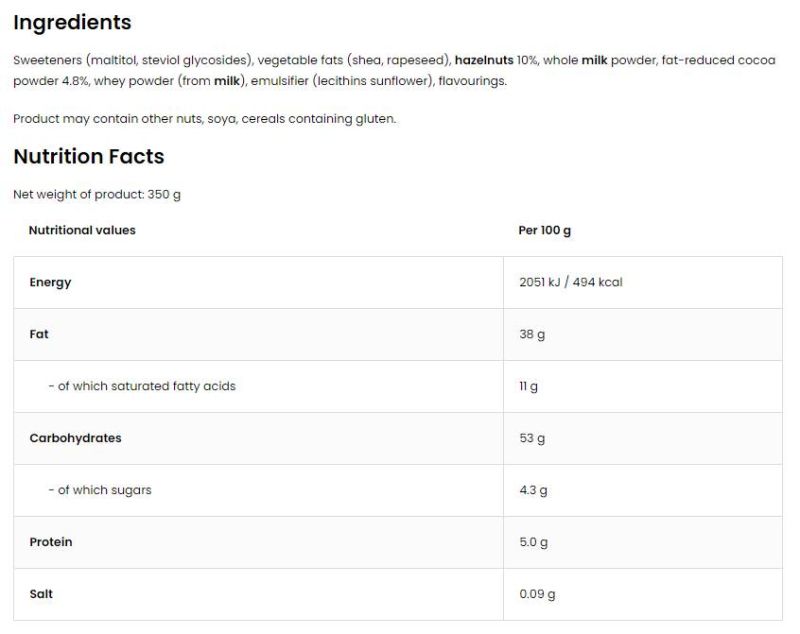
Task: Select the Fat row label
Action: coord(39,334)
